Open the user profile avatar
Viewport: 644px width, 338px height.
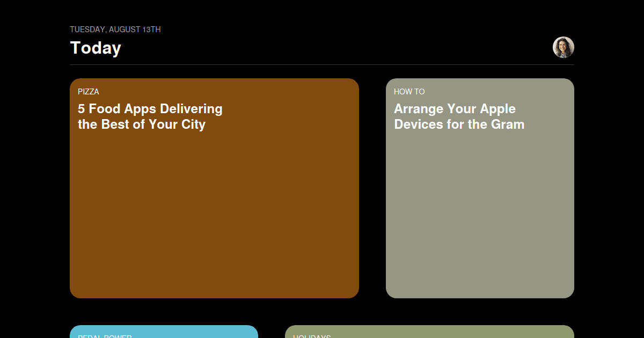pos(563,47)
